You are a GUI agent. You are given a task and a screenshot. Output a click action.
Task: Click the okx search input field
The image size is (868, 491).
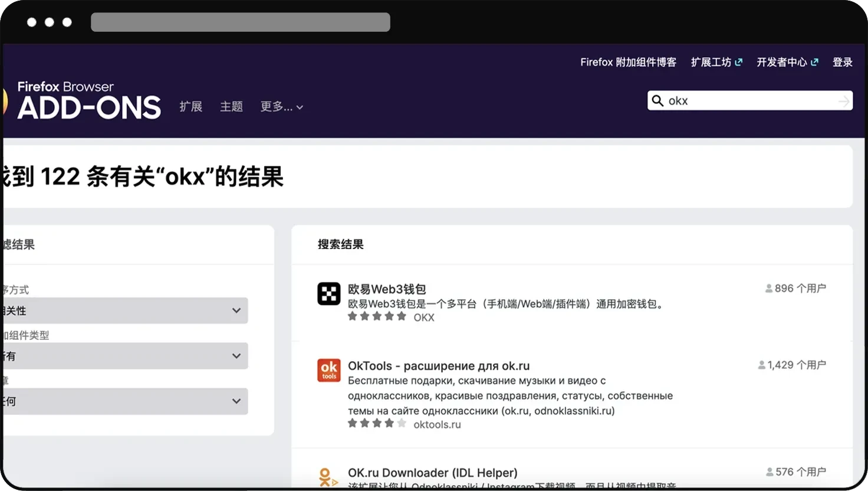[751, 101]
